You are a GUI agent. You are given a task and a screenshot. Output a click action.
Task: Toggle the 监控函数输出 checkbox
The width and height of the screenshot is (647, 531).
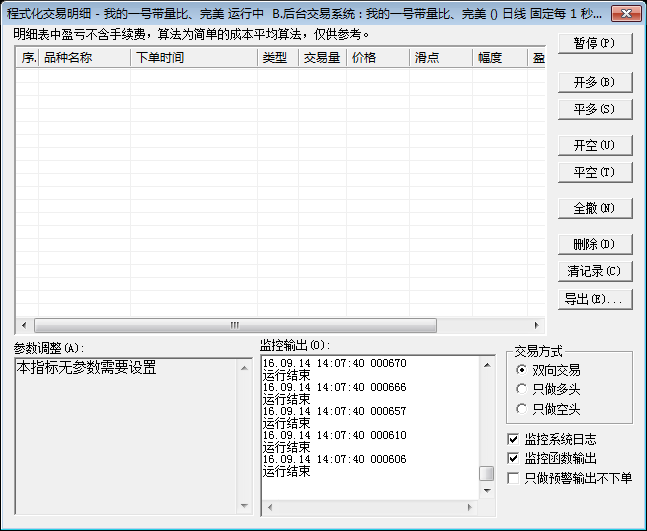(x=514, y=458)
